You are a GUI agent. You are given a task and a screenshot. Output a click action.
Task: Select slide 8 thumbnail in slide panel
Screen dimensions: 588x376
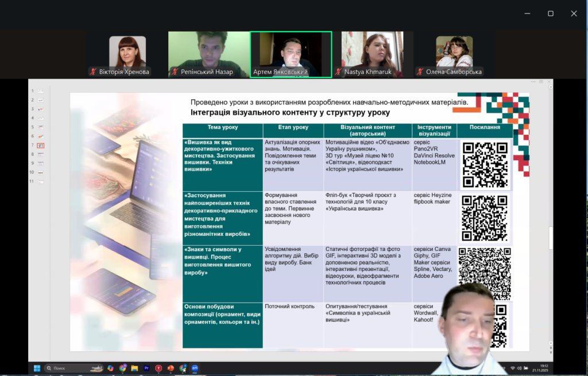(x=41, y=154)
